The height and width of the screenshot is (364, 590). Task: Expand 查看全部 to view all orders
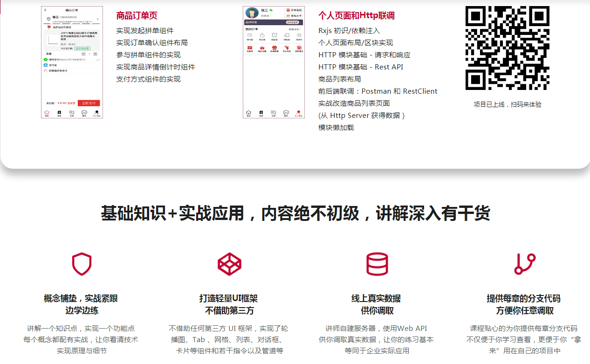[x=296, y=29]
